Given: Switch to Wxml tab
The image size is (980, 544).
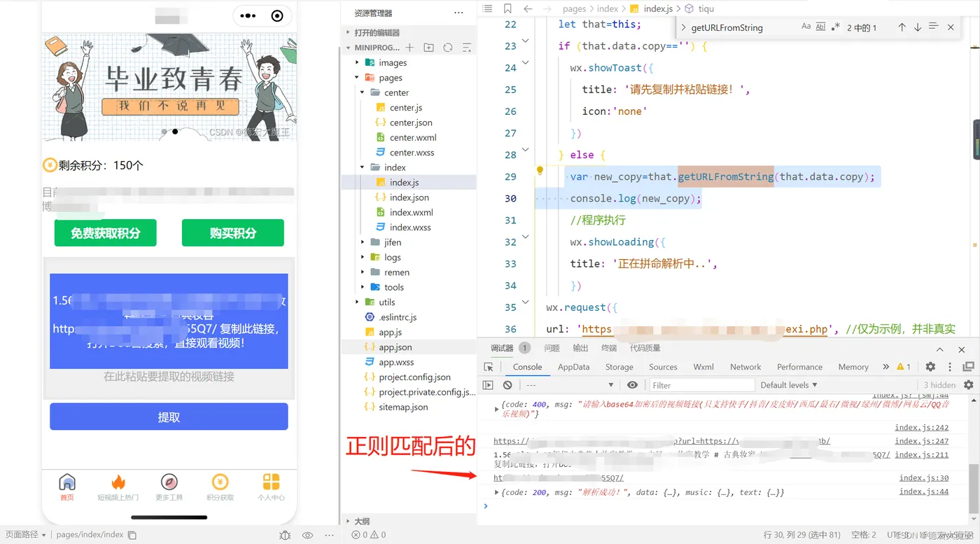Looking at the screenshot, I should 703,367.
